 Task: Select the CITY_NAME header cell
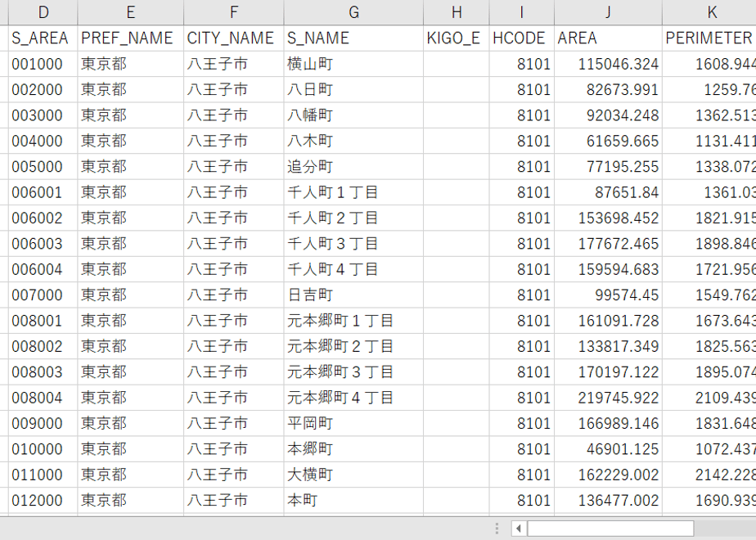coord(233,38)
